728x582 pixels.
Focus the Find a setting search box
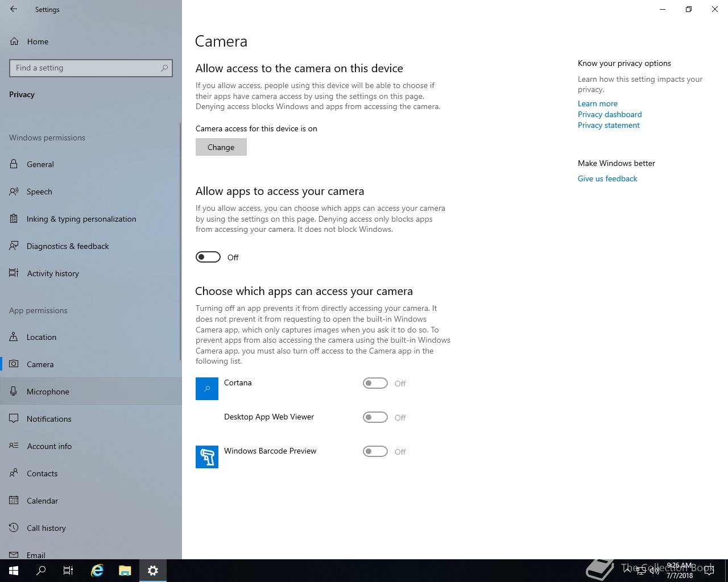[91, 68]
